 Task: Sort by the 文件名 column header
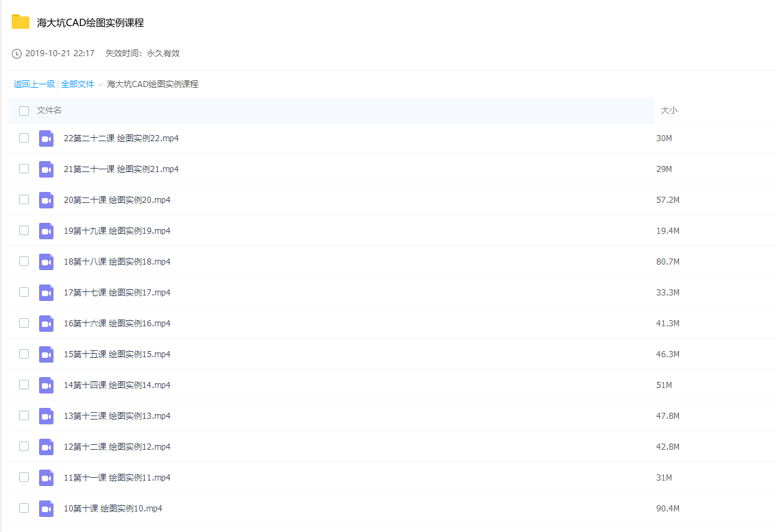tap(49, 110)
